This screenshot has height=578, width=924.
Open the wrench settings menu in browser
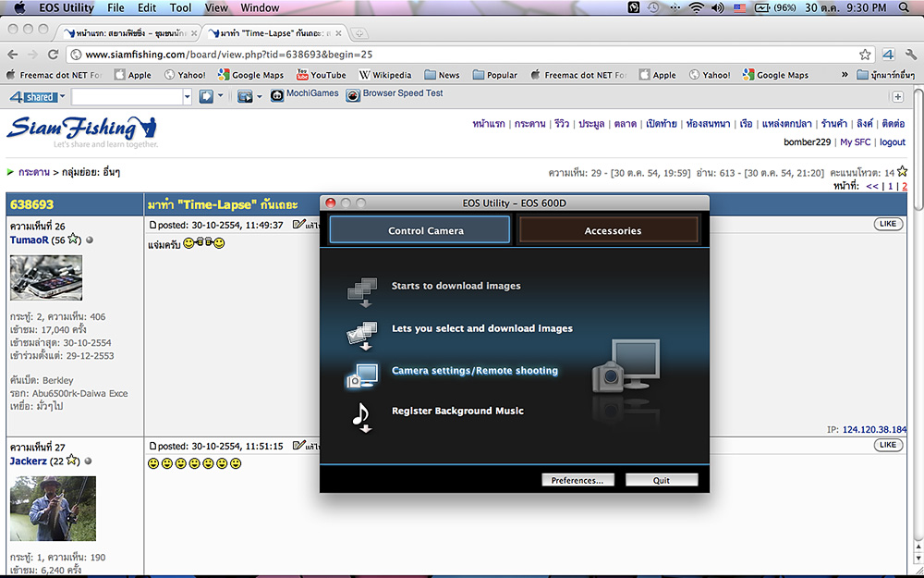(911, 55)
